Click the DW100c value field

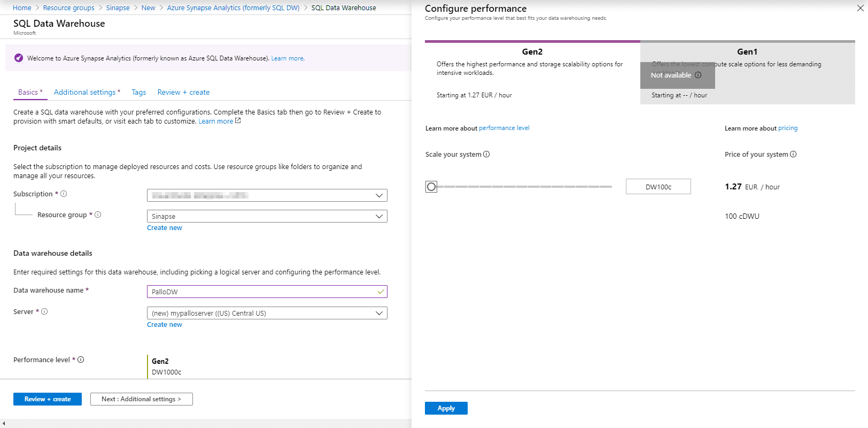pos(658,187)
